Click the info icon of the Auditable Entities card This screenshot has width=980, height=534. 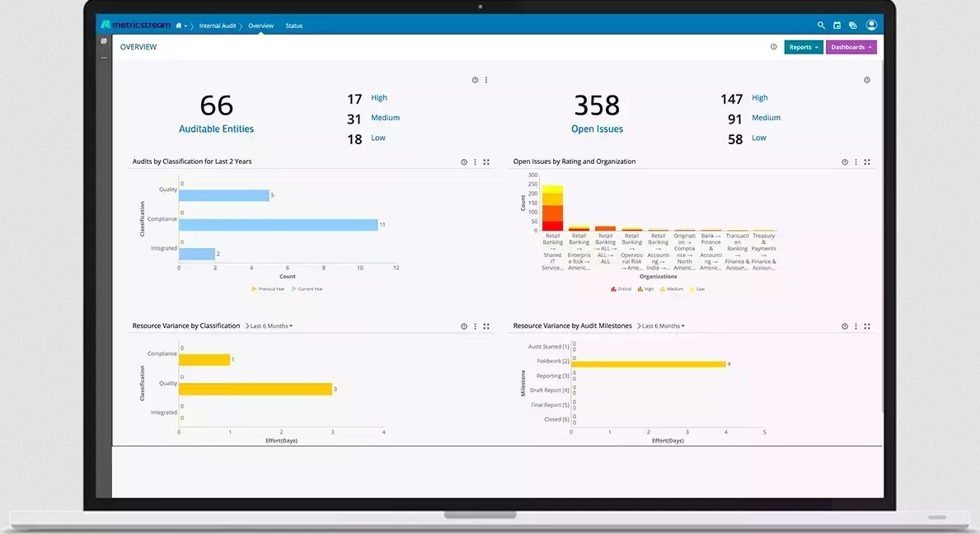pos(475,80)
